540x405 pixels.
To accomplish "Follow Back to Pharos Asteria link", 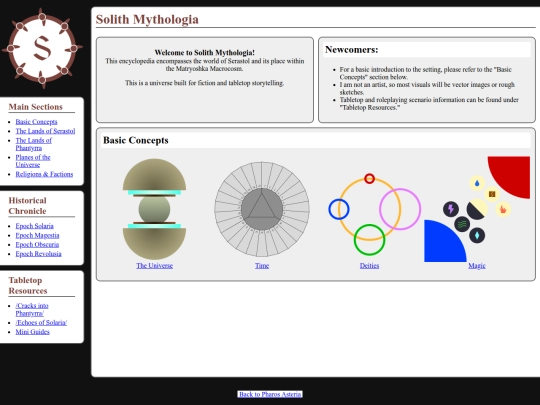I will [x=270, y=394].
